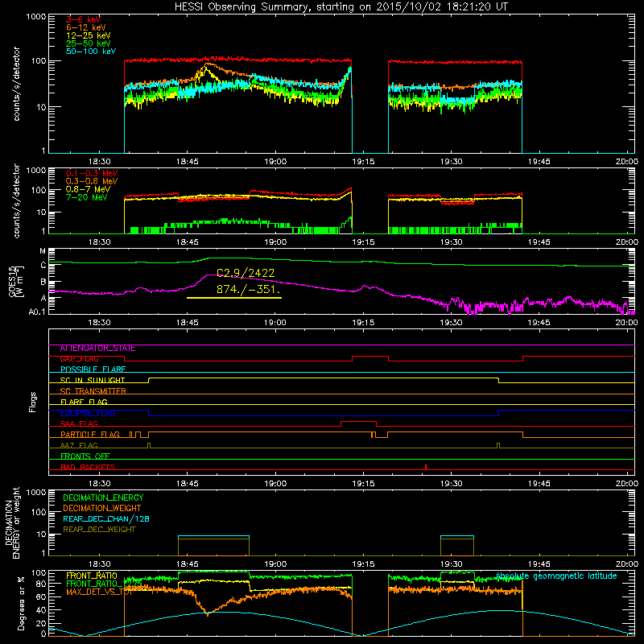Screen dimensions: 644x644
Task: Click the GOES15 axis label
Action: pyautogui.click(x=12, y=281)
